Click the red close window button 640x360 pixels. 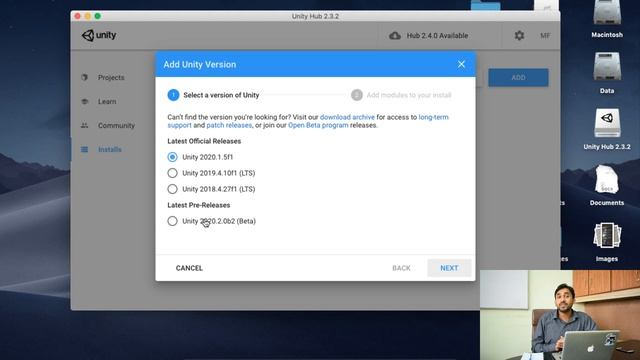[78, 16]
